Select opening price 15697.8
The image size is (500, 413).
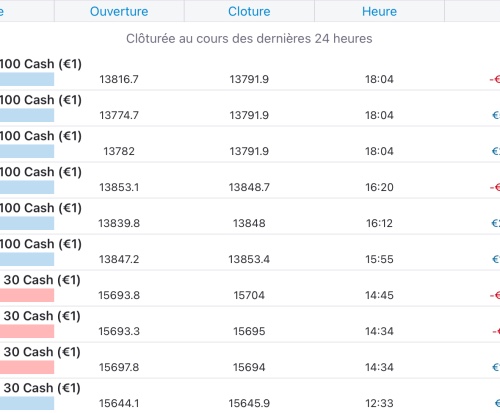(119, 367)
